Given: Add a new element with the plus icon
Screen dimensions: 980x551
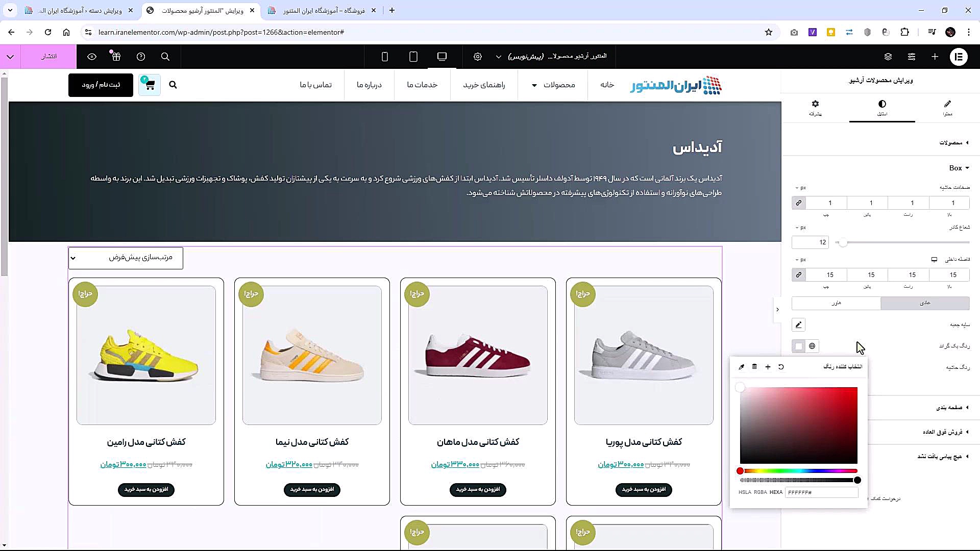Looking at the screenshot, I should [935, 57].
